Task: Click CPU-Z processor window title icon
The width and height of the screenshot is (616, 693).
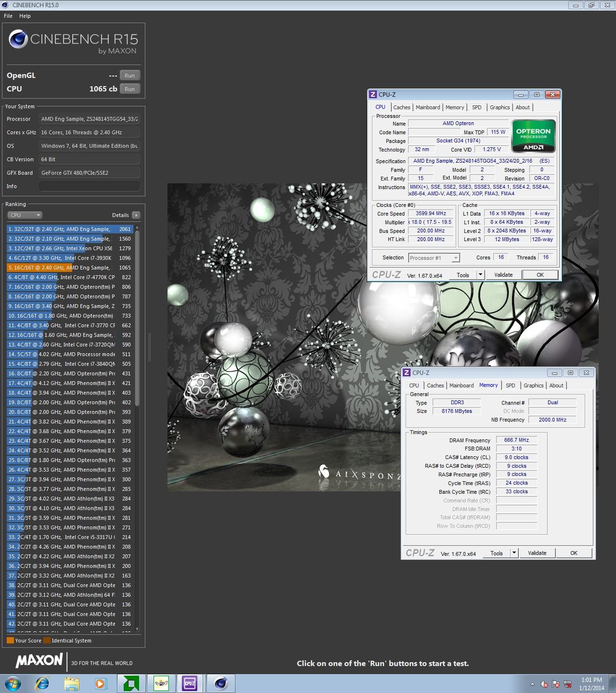Action: (x=373, y=94)
